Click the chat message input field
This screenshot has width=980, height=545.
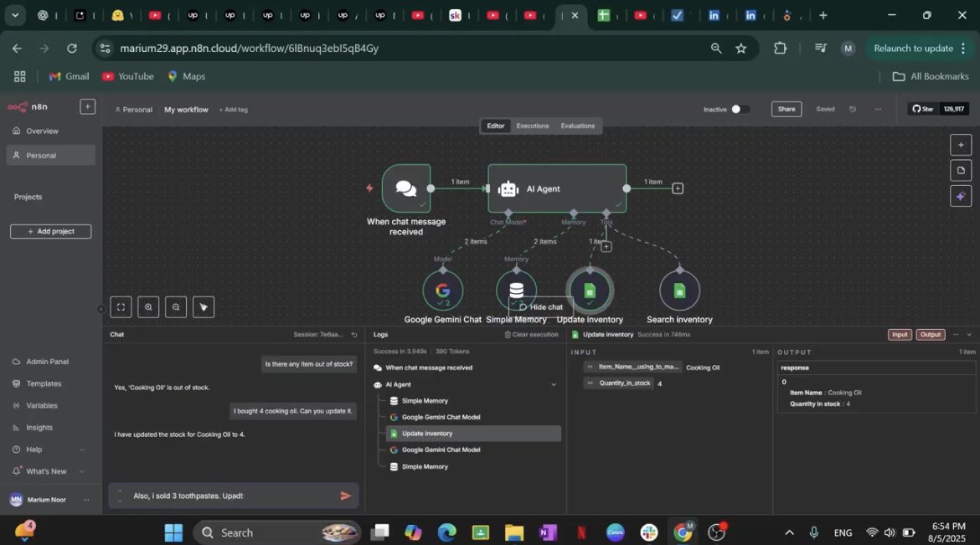226,495
